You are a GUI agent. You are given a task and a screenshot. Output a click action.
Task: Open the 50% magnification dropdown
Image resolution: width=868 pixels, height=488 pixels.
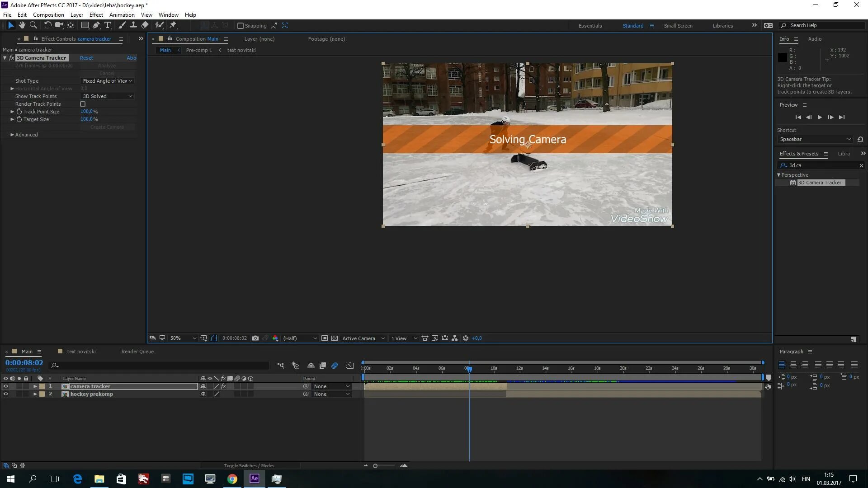(183, 338)
